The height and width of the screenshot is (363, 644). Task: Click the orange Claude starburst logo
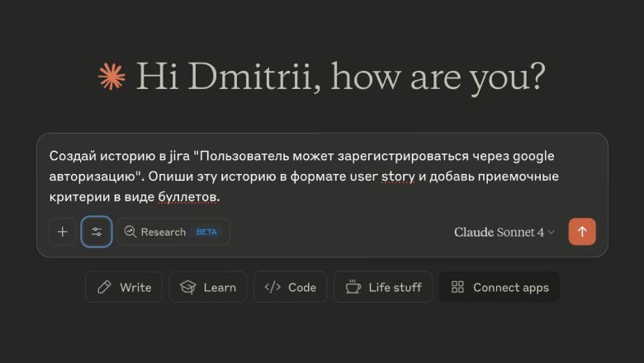tap(111, 76)
